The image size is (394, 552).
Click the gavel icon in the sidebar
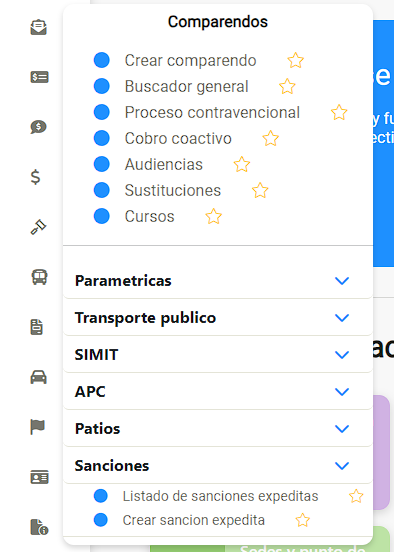pyautogui.click(x=38, y=227)
